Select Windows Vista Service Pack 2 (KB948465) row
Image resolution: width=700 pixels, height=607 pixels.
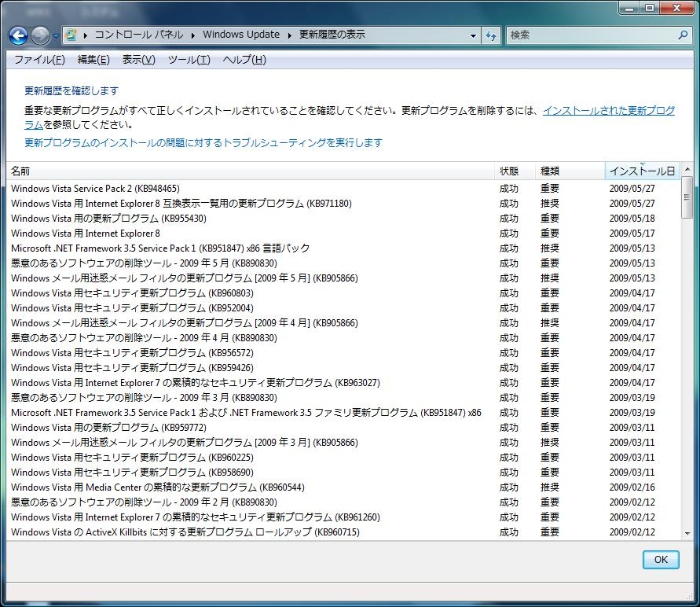coord(343,189)
